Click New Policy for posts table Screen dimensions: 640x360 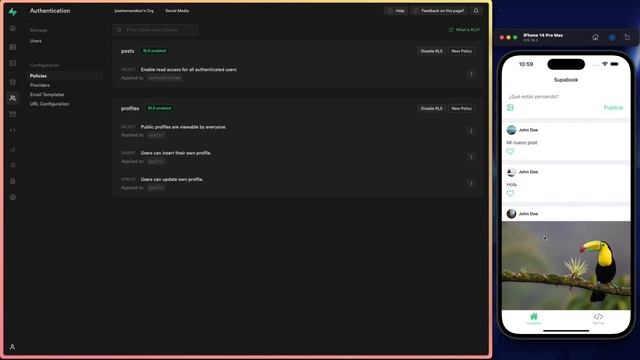[x=462, y=51]
